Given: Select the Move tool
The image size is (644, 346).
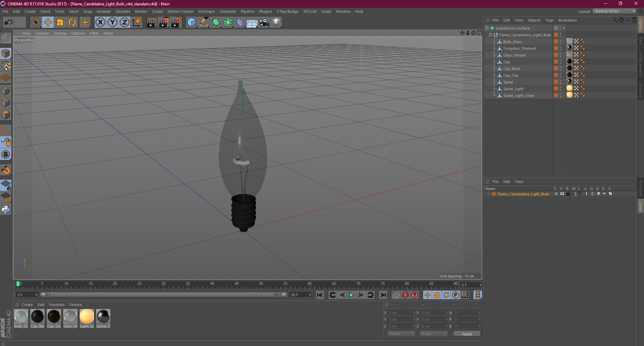Looking at the screenshot, I should (48, 23).
